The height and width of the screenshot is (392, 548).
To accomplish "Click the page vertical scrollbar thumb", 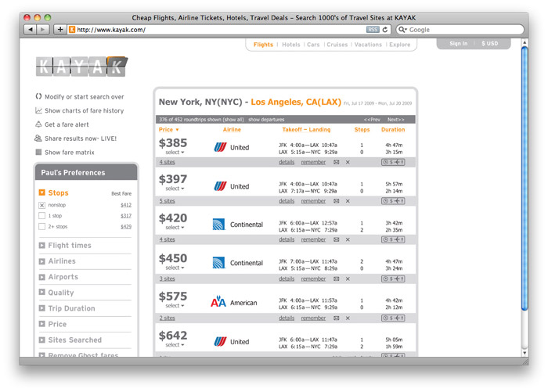I will (525, 178).
